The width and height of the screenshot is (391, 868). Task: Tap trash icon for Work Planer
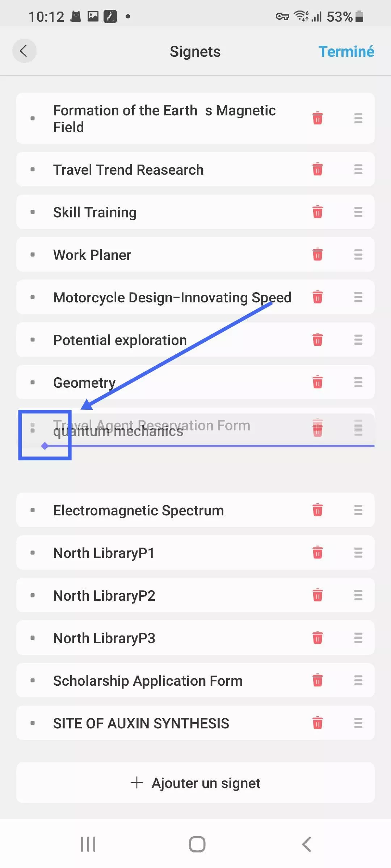pyautogui.click(x=318, y=255)
